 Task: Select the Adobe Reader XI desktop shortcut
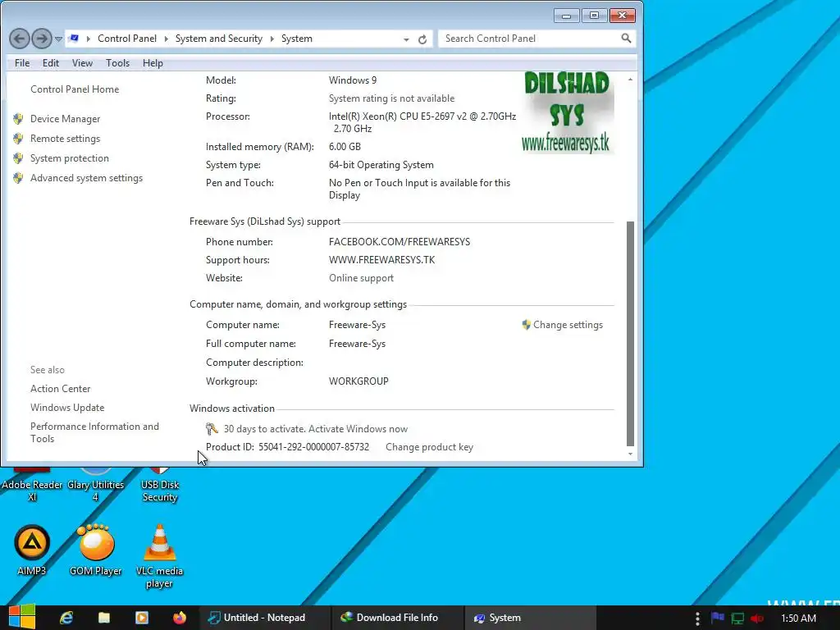point(32,486)
